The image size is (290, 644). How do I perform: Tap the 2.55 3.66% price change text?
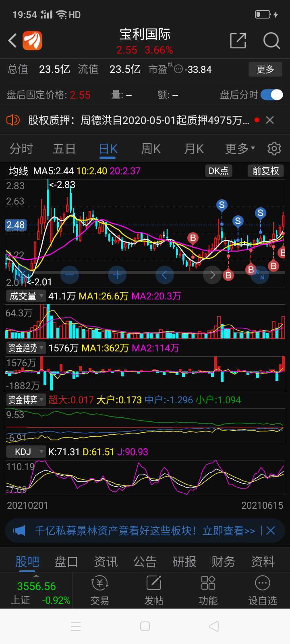point(145,50)
